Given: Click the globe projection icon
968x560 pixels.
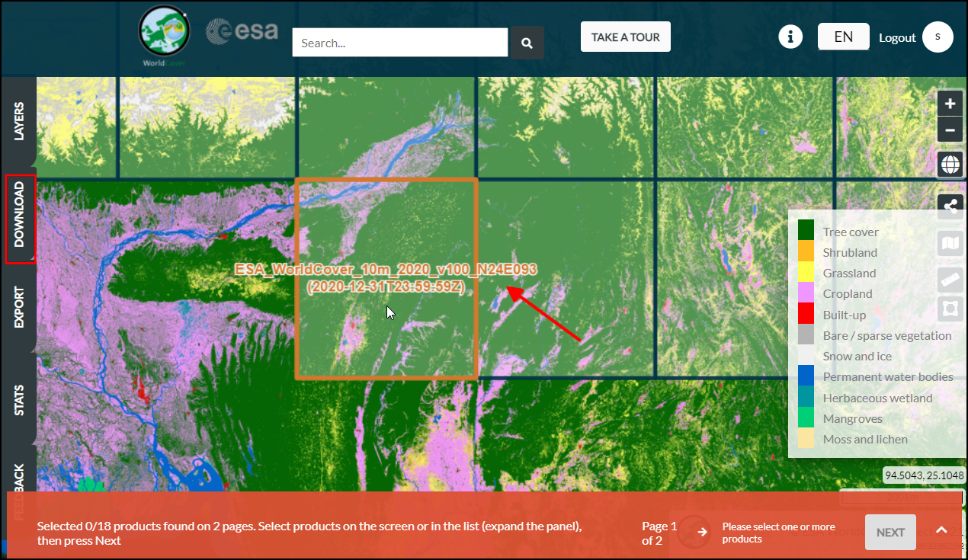Looking at the screenshot, I should pos(950,164).
